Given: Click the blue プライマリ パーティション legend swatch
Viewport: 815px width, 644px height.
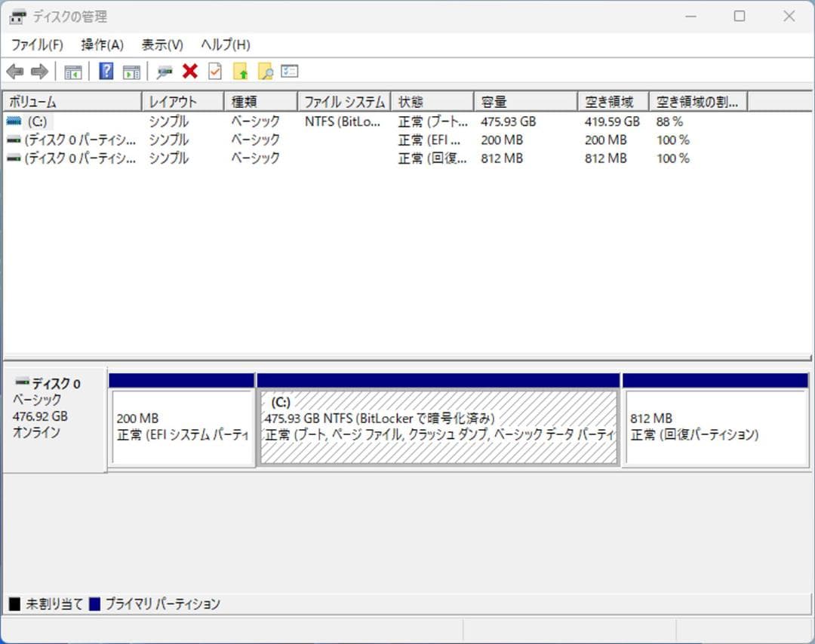Looking at the screenshot, I should click(x=94, y=604).
